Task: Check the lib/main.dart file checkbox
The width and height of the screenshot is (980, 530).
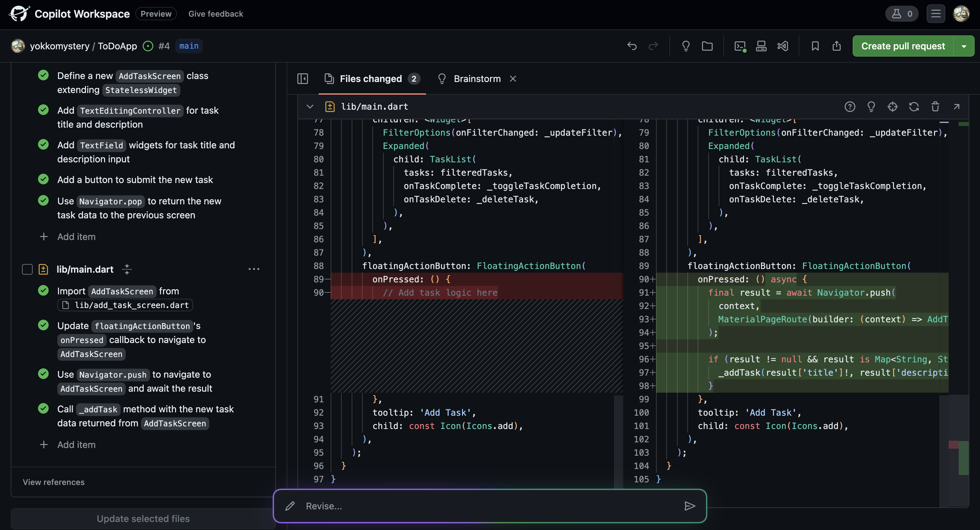Action: 27,269
